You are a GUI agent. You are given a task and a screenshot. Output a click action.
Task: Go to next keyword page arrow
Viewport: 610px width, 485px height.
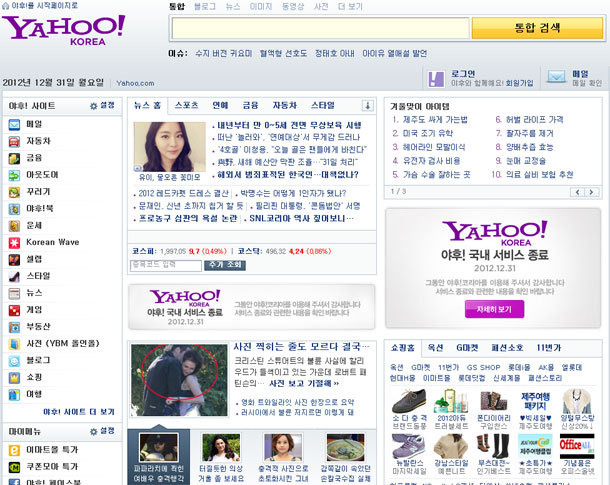click(x=592, y=192)
